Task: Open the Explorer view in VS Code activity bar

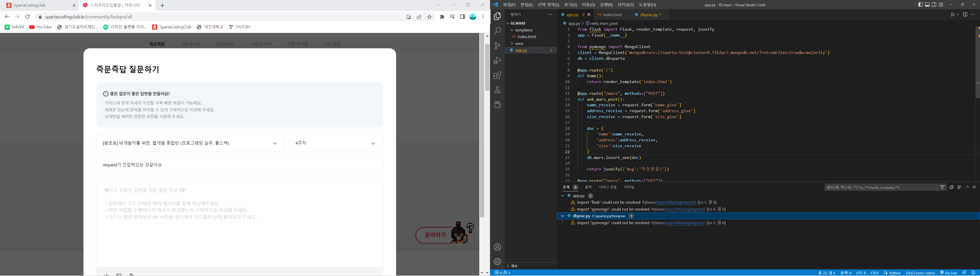Action: [x=497, y=16]
